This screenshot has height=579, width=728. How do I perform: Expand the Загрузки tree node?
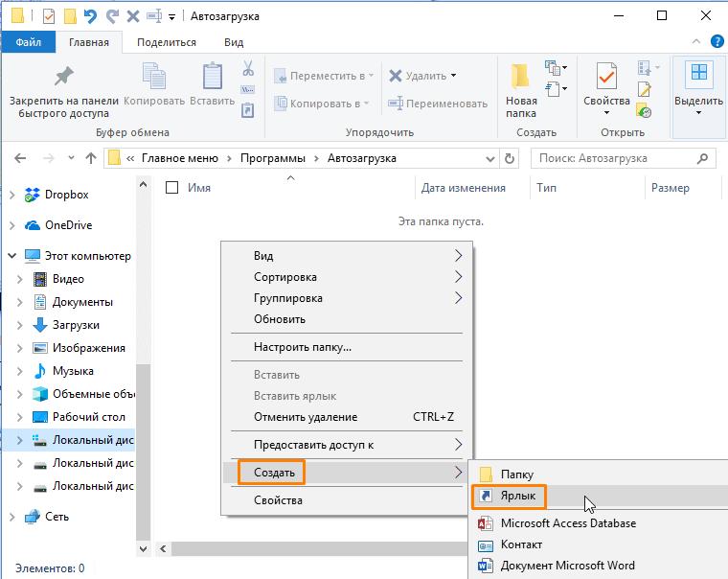click(19, 325)
